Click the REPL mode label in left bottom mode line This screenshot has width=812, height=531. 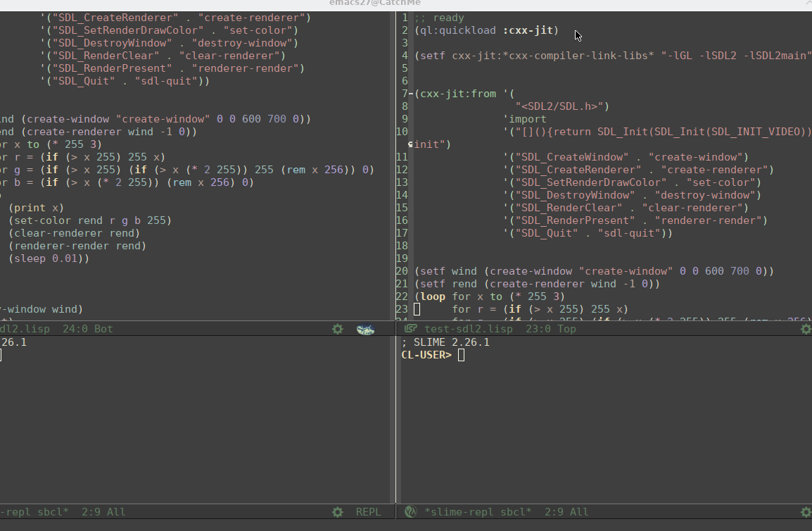point(368,512)
